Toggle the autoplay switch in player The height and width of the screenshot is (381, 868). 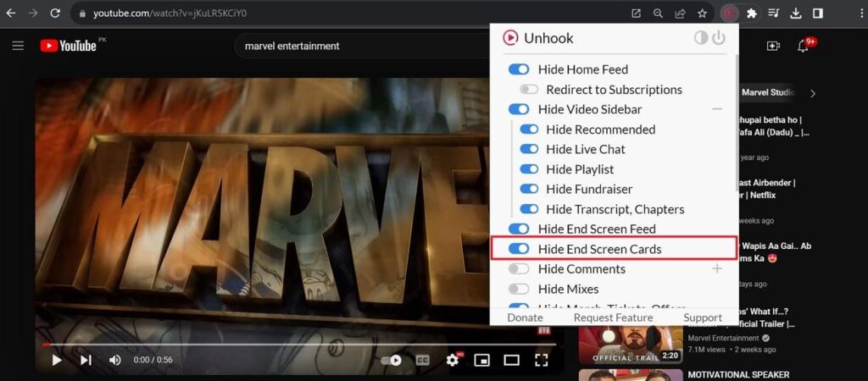coord(391,361)
